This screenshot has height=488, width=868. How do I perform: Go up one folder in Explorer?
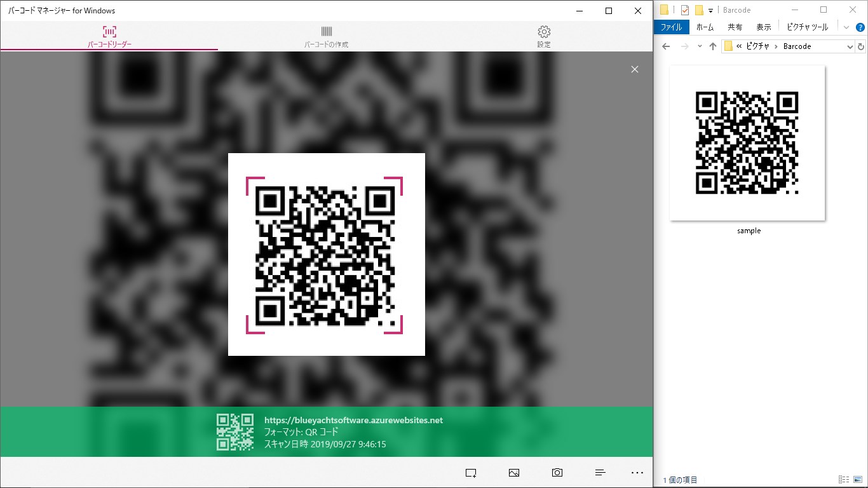tap(713, 46)
